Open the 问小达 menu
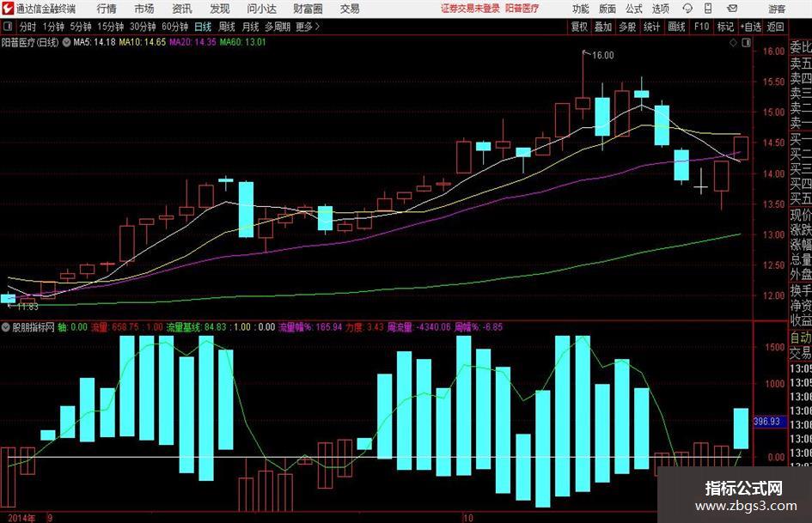This screenshot has width=812, height=523. (x=261, y=9)
